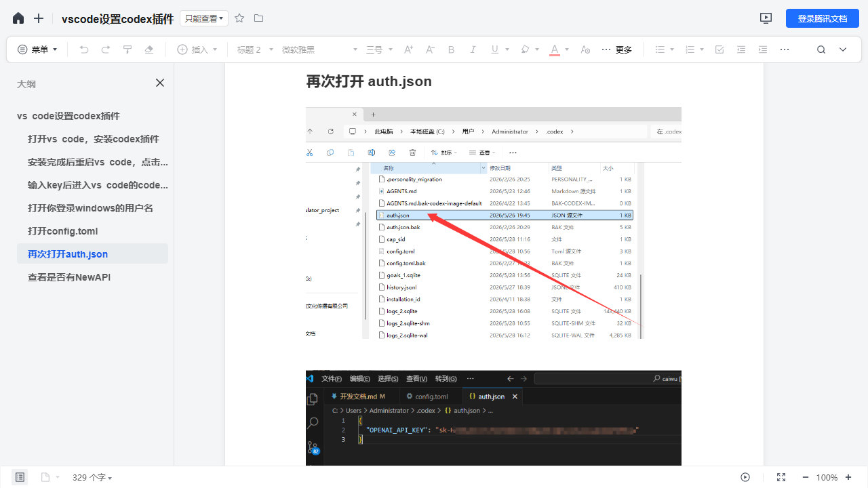Open the 菜单 menu

click(x=37, y=49)
